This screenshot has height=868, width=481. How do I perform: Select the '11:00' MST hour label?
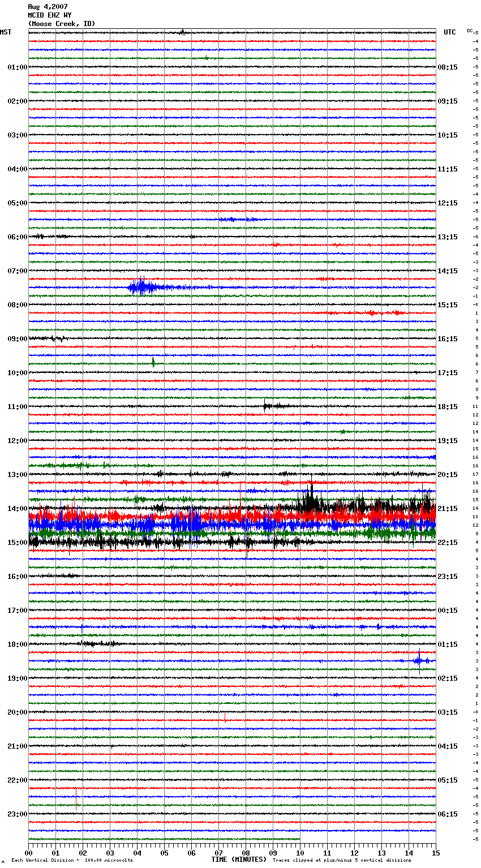click(17, 407)
